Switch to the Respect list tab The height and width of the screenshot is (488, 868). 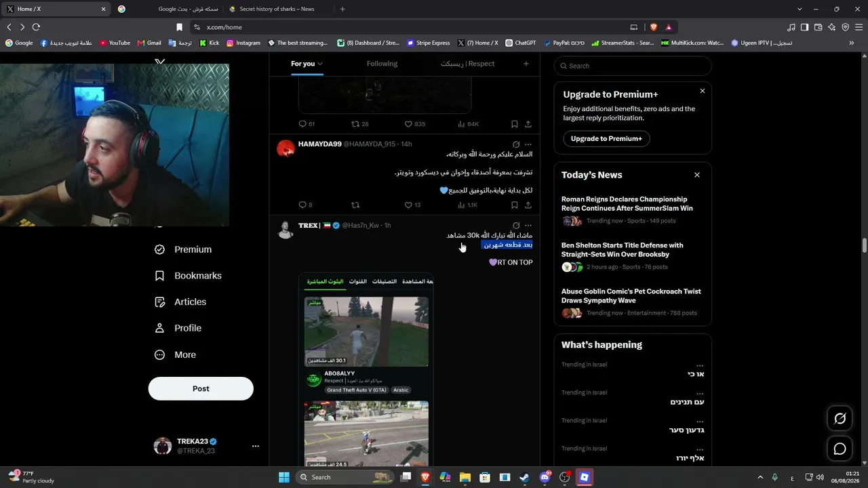pyautogui.click(x=468, y=64)
